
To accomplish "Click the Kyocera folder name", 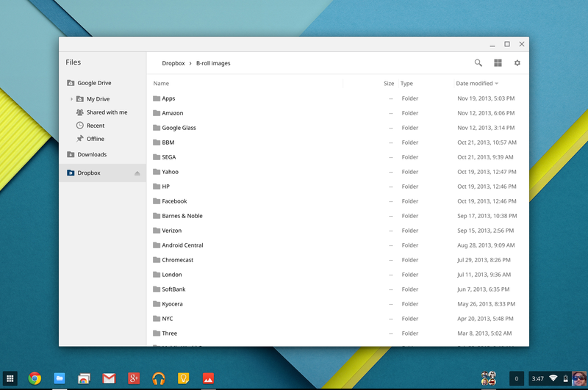I will point(172,304).
